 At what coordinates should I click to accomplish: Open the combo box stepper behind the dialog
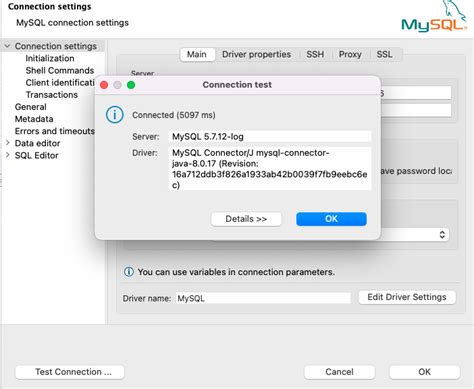click(x=442, y=235)
